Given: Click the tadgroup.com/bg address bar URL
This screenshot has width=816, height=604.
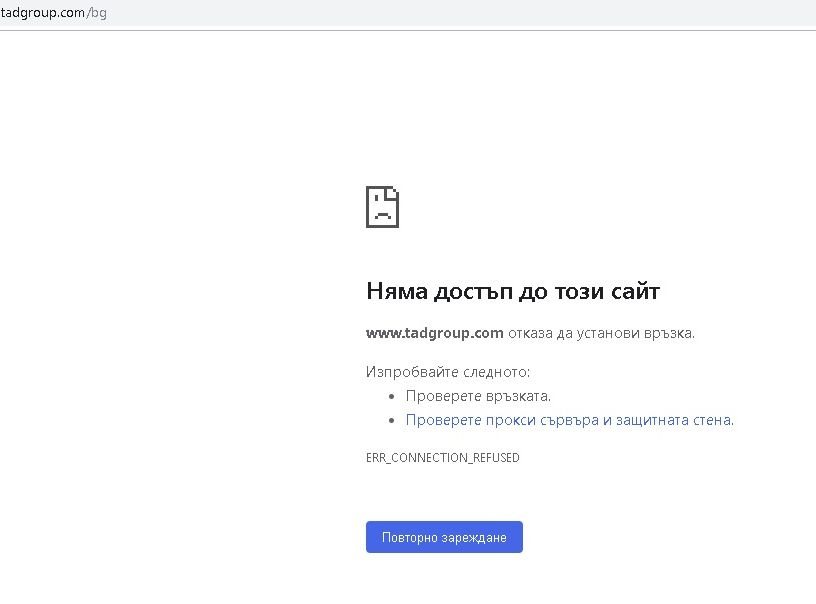Looking at the screenshot, I should pyautogui.click(x=53, y=12).
